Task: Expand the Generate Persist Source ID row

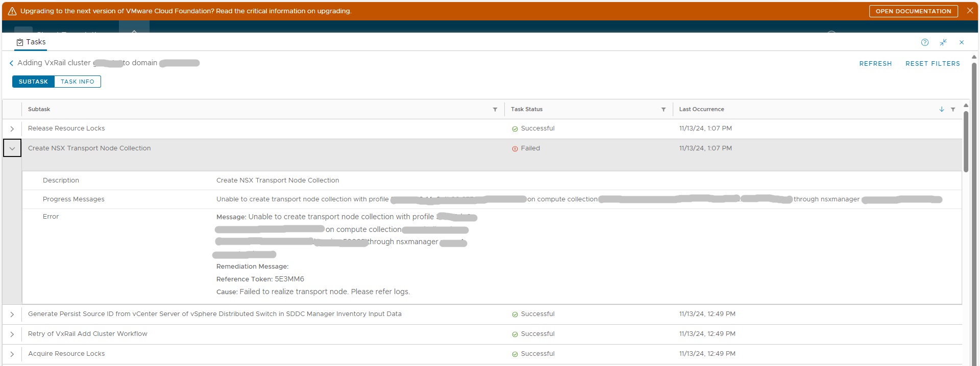Action: (12, 315)
